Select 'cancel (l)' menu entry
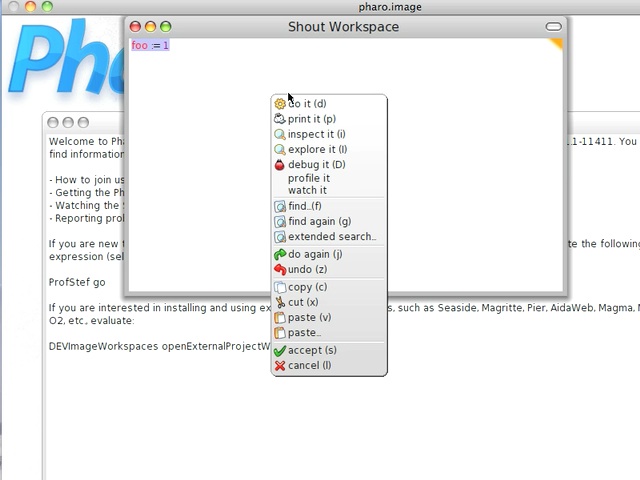Screen dimensions: 640x480 pos(329,365)
